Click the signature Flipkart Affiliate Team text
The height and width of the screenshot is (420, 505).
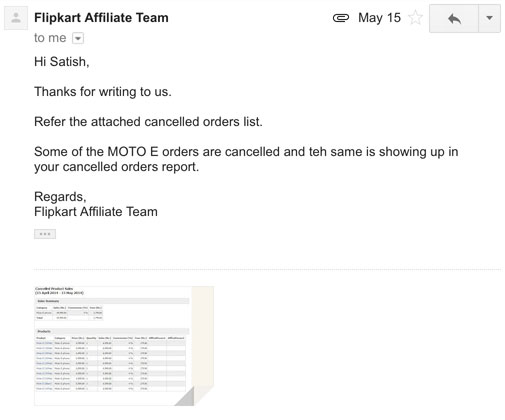pyautogui.click(x=96, y=212)
